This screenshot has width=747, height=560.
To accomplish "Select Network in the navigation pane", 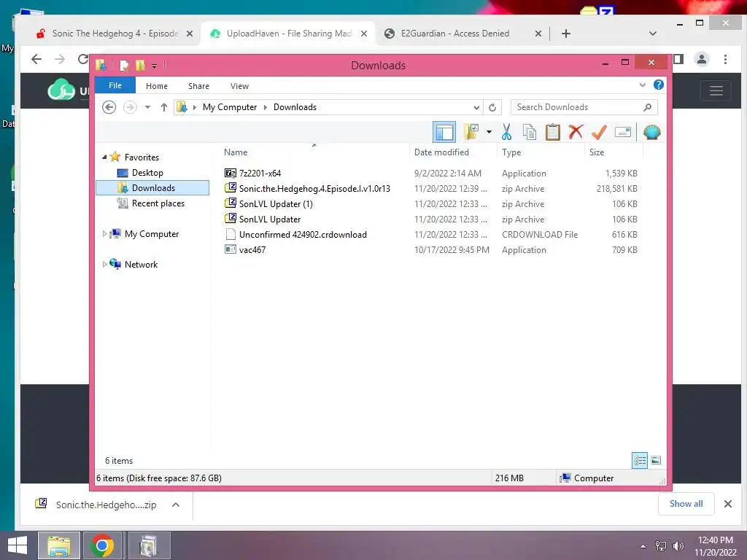I will pyautogui.click(x=141, y=264).
